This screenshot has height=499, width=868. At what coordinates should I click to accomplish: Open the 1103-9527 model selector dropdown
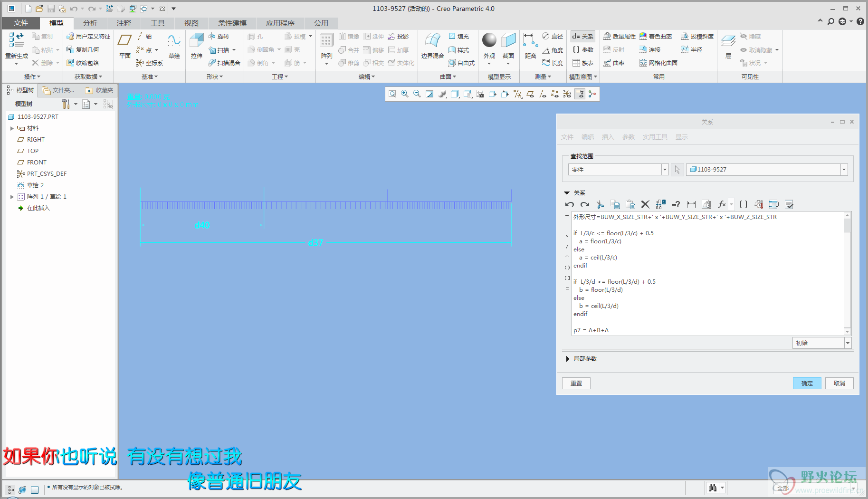pos(844,169)
